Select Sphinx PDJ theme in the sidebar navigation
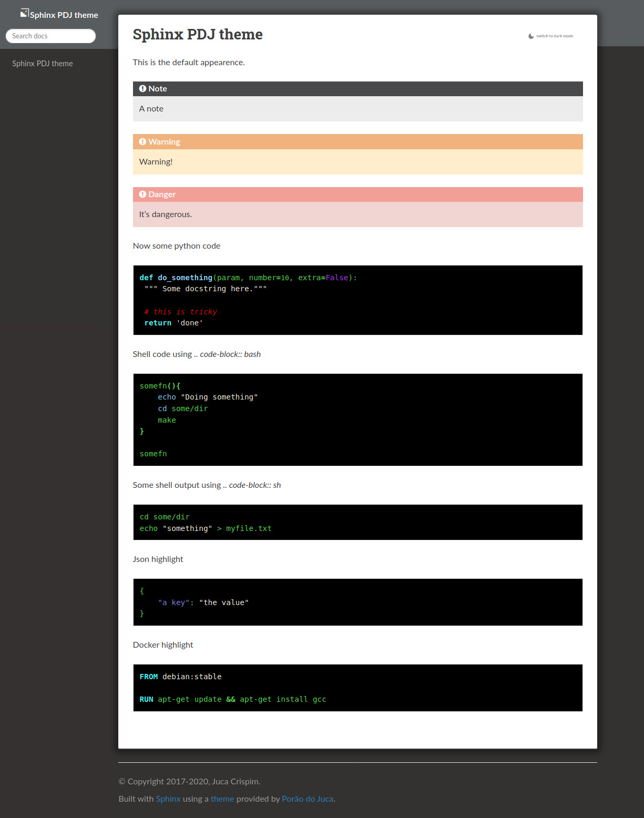644x818 pixels. [43, 63]
